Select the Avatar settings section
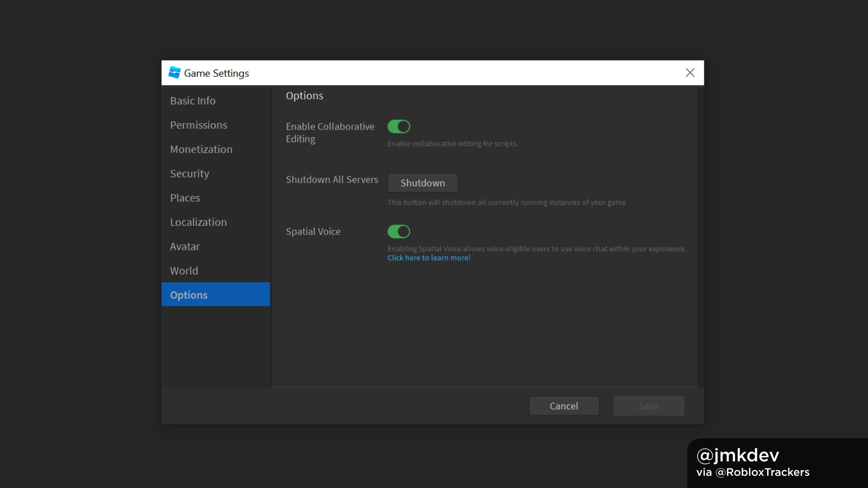Viewport: 868px width, 488px height. coord(185,246)
